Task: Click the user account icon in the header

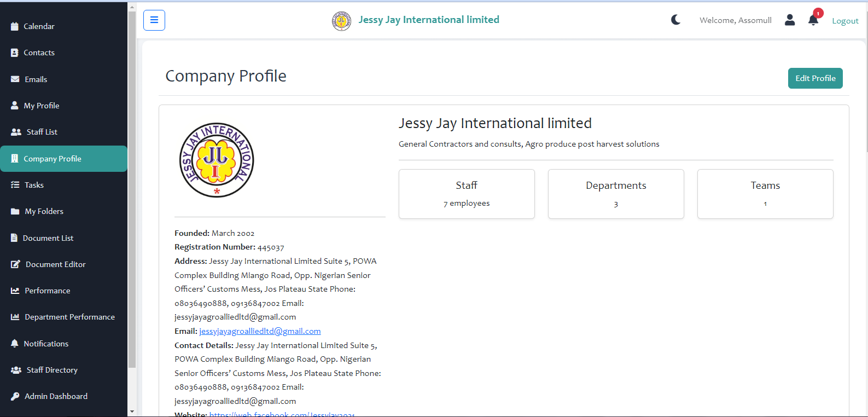Action: (x=789, y=20)
